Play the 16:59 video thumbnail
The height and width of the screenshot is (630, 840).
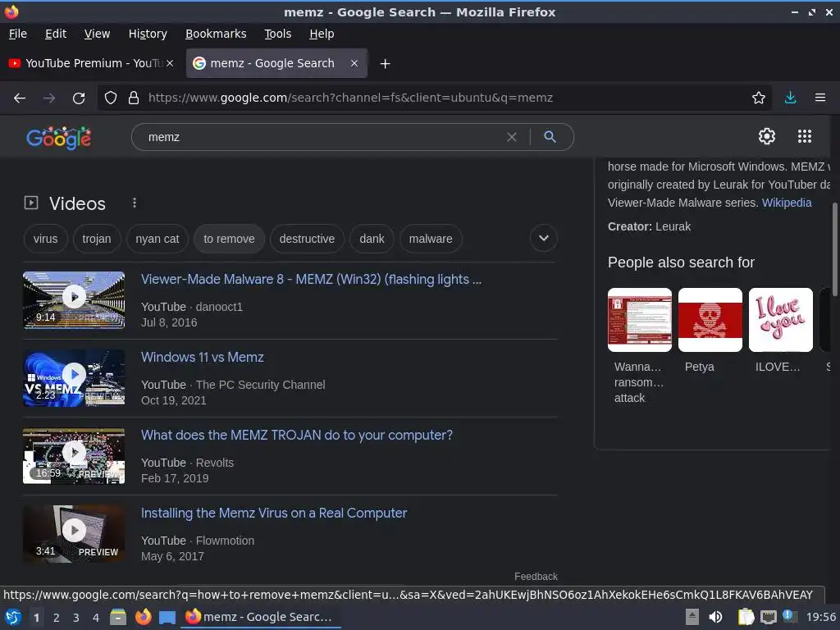[74, 455]
